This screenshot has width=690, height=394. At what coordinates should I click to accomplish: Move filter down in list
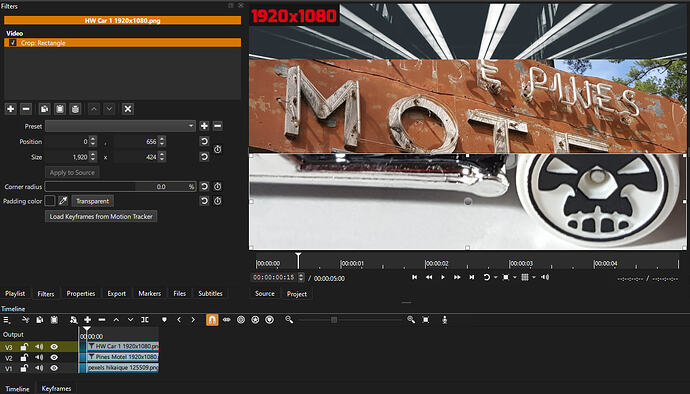(x=110, y=109)
